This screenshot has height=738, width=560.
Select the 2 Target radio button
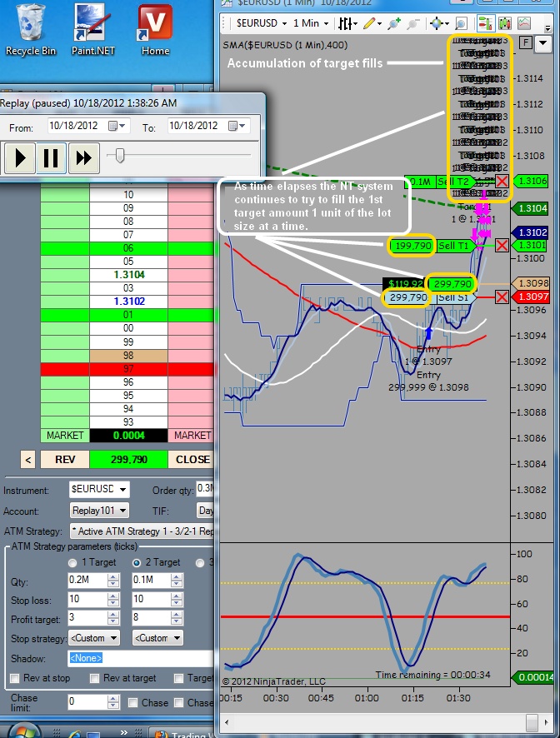[x=137, y=563]
